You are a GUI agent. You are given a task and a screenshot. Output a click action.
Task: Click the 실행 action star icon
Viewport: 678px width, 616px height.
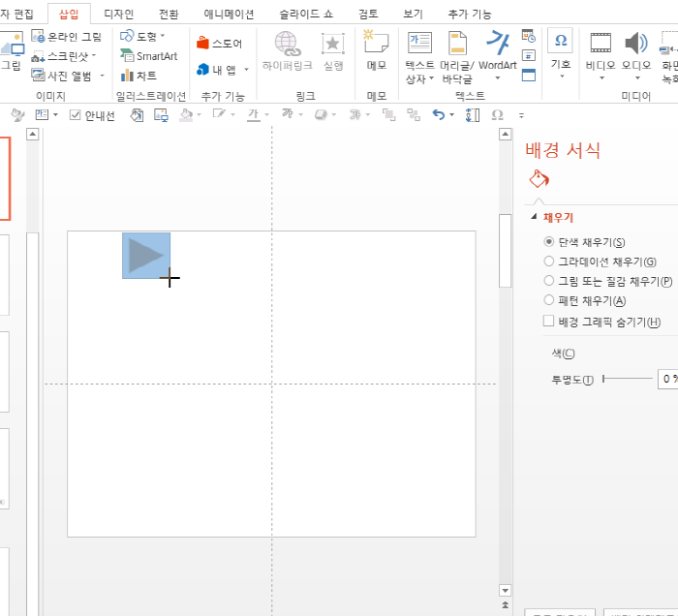(x=332, y=44)
